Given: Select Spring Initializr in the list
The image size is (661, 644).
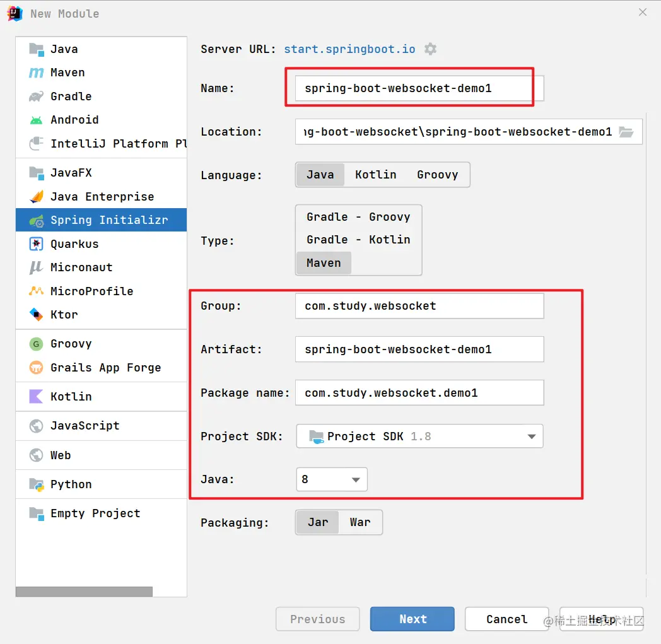Looking at the screenshot, I should point(101,220).
